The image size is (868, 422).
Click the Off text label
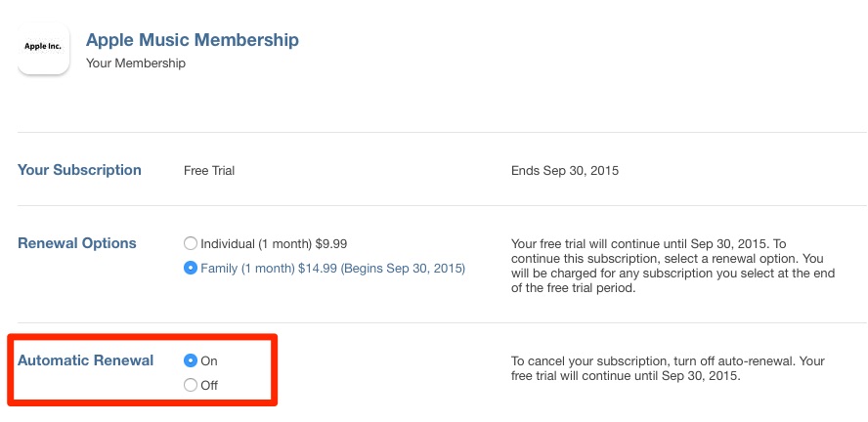209,385
